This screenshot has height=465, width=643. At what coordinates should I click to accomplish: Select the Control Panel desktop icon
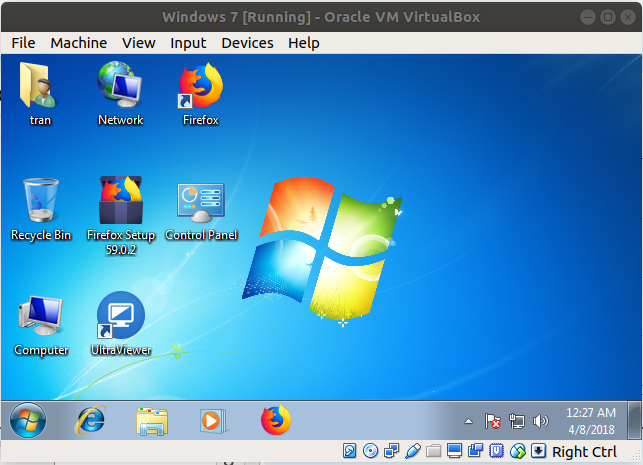pyautogui.click(x=201, y=212)
